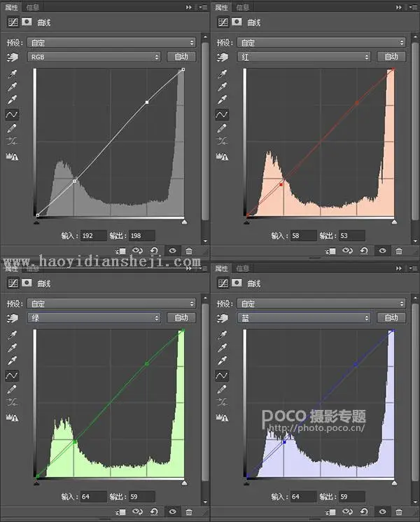Open 预设 preset dropdown in 蓝 panel
Screen dimensions: 420x522
click(321, 303)
